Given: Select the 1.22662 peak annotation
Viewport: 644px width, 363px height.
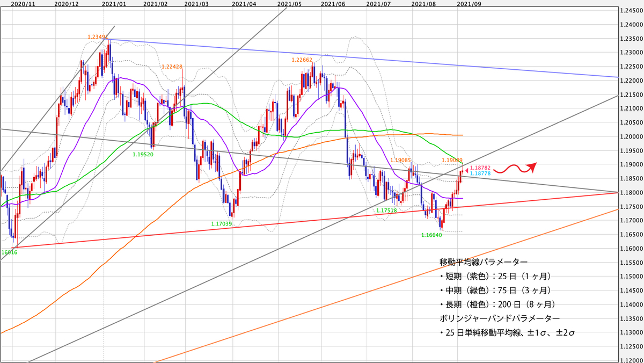Looking at the screenshot, I should (x=302, y=60).
